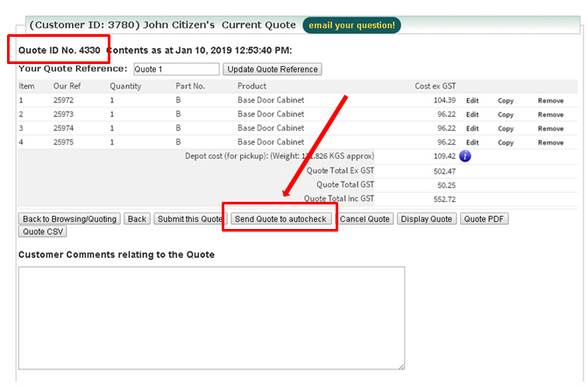
Task: Remove item 3 with ref 25974
Action: click(x=550, y=128)
